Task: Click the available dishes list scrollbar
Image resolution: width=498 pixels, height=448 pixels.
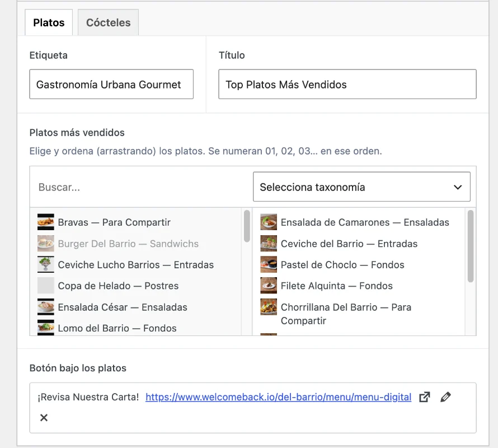Action: point(247,226)
